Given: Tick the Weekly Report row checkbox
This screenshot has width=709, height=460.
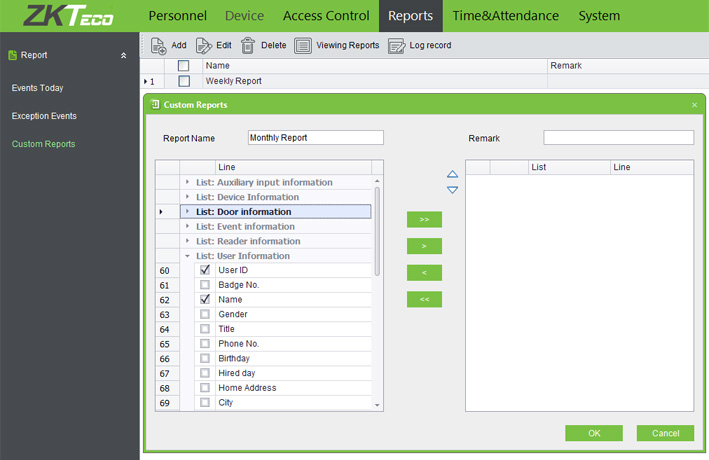Looking at the screenshot, I should tap(184, 81).
